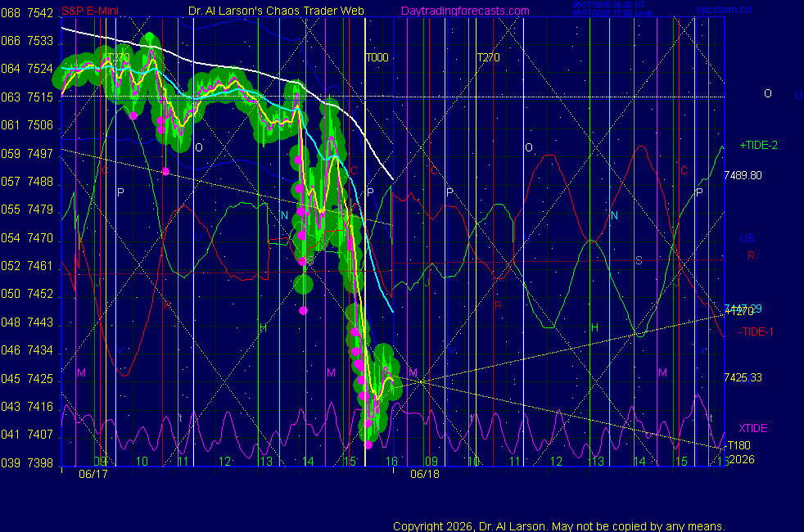Click the '052 7461' price axis label
This screenshot has height=532, width=804.
(27, 266)
